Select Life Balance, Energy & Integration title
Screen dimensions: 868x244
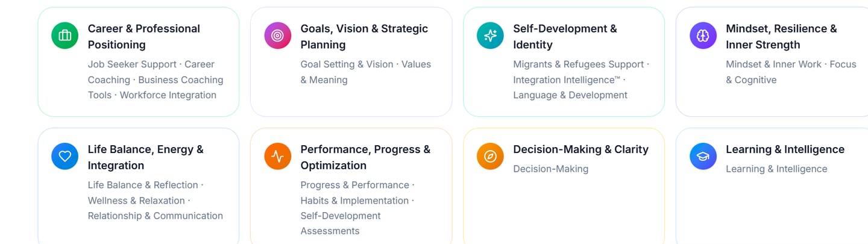(145, 157)
